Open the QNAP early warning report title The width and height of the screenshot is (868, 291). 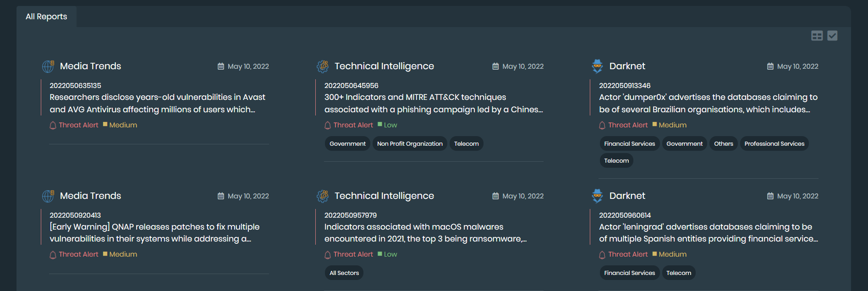point(154,233)
